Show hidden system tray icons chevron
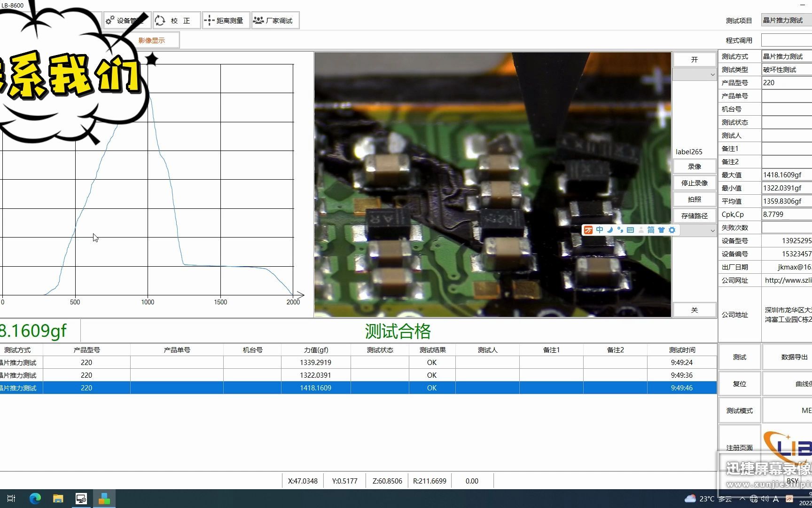 pos(742,499)
